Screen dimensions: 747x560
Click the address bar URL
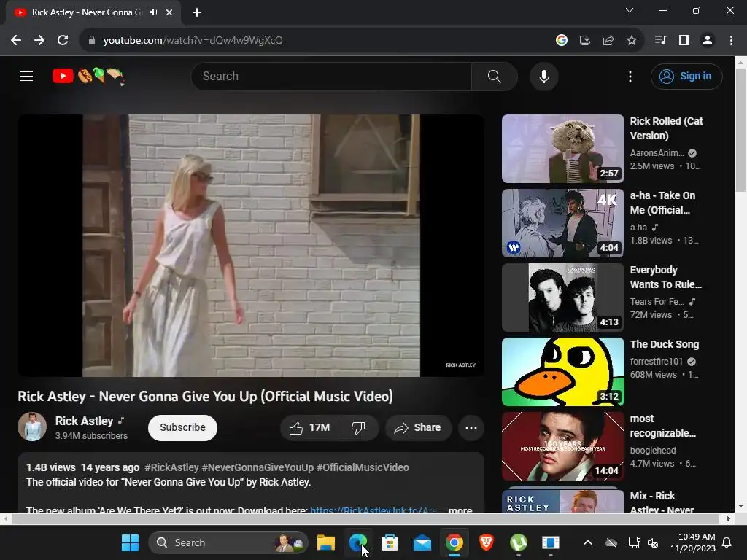point(193,41)
